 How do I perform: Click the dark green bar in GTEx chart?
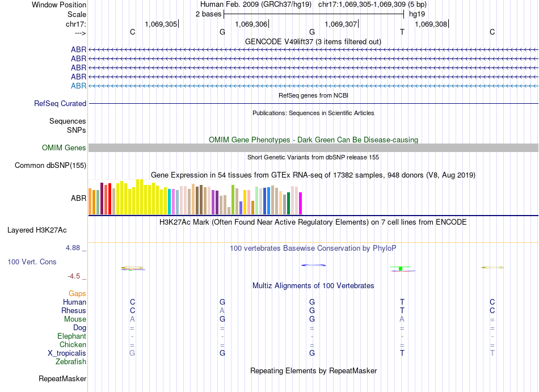[288, 204]
